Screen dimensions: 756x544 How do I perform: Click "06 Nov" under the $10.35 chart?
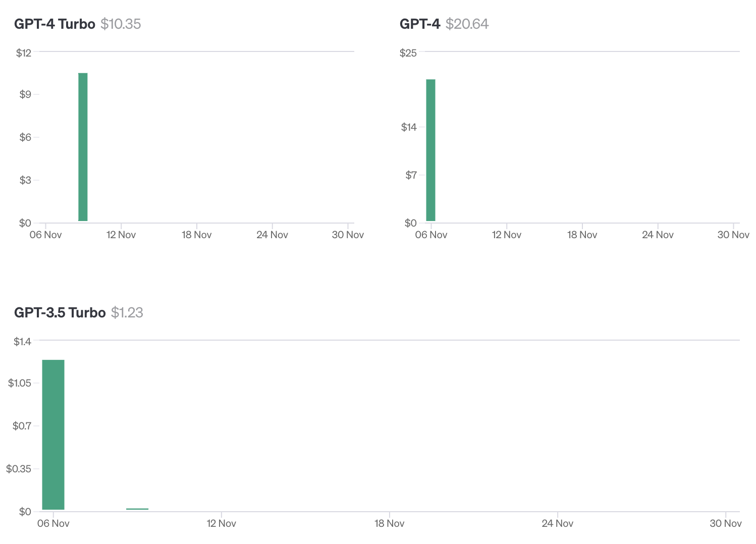pyautogui.click(x=45, y=235)
